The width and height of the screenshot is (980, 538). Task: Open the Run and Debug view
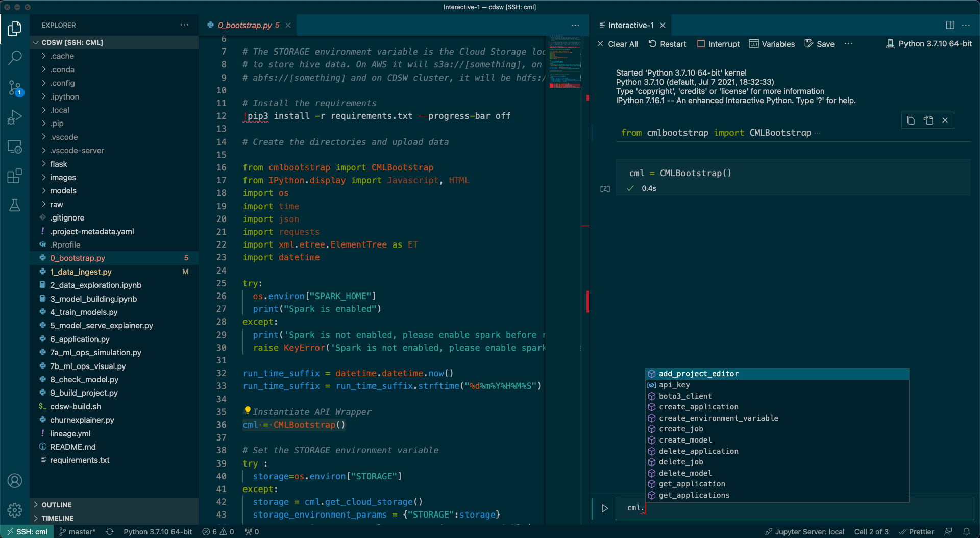click(15, 117)
